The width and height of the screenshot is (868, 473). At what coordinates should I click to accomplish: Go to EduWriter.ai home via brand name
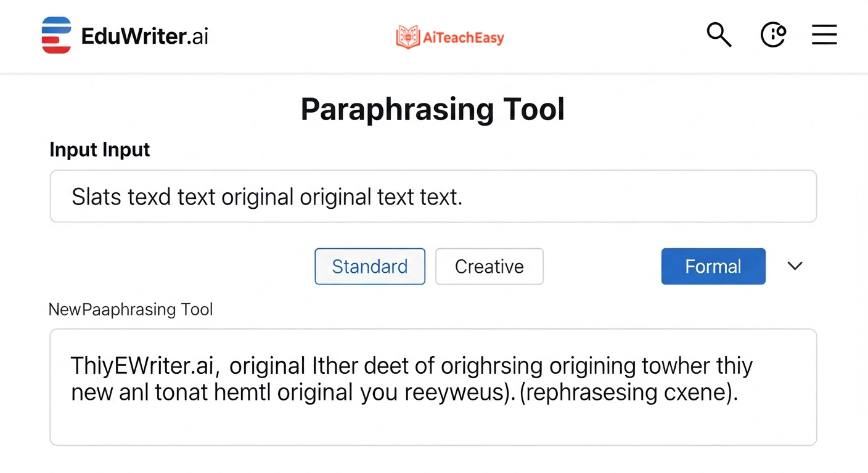point(145,36)
